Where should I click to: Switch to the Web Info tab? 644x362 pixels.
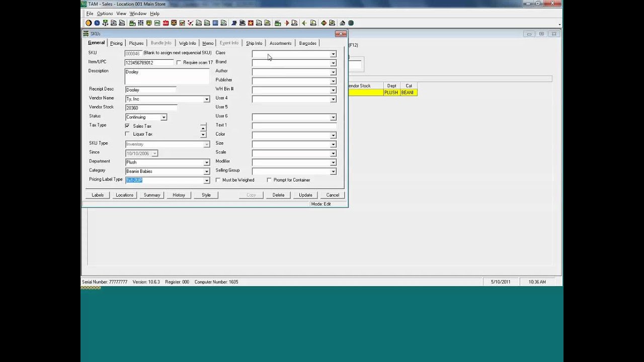tap(187, 43)
